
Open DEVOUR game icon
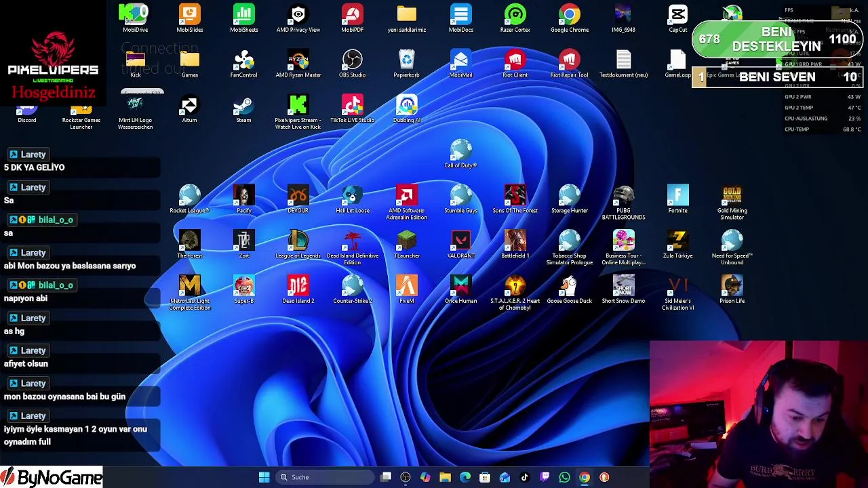[298, 199]
